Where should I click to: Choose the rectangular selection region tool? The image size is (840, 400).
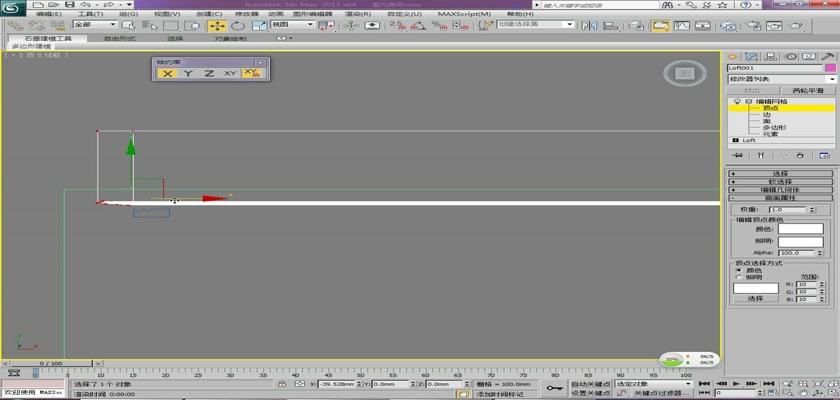(x=171, y=26)
